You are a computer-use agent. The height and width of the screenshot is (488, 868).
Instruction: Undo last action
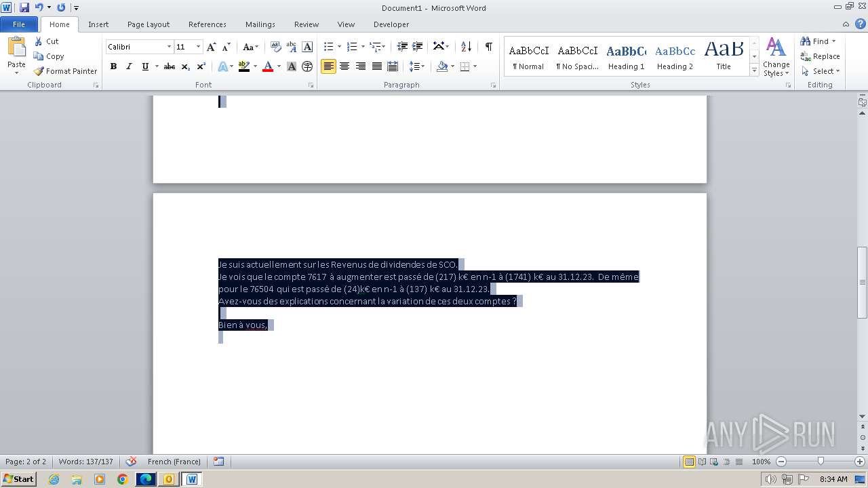tap(39, 7)
